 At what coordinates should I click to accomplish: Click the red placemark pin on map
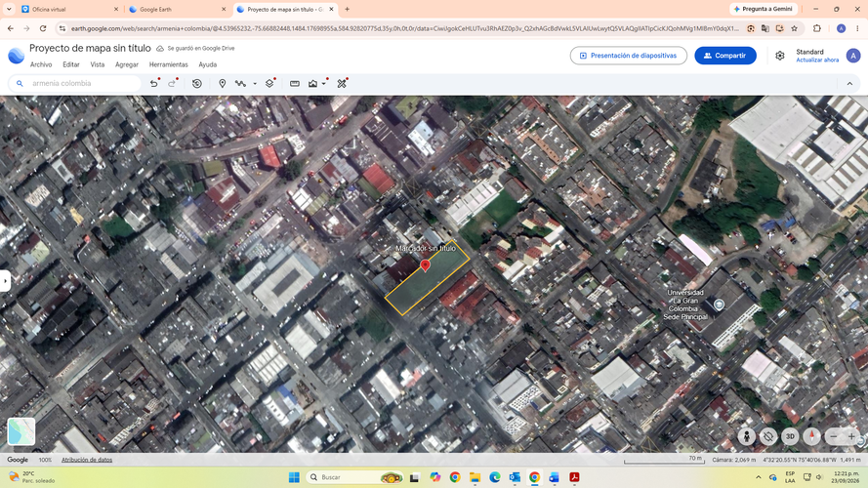pyautogui.click(x=425, y=265)
